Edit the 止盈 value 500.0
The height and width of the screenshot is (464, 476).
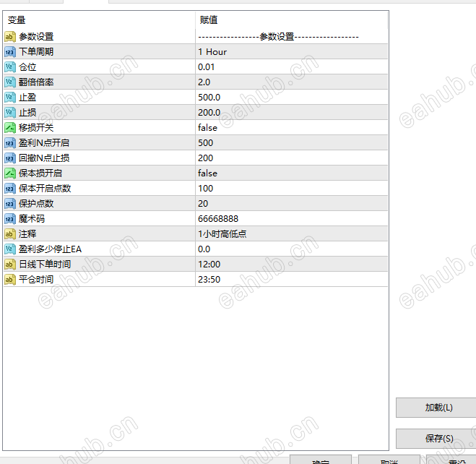point(291,97)
